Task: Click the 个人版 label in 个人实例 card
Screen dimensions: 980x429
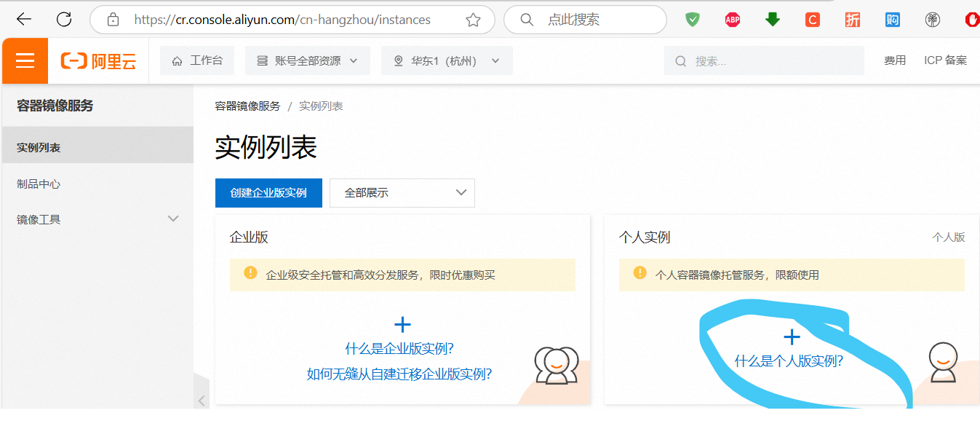Action: (949, 237)
